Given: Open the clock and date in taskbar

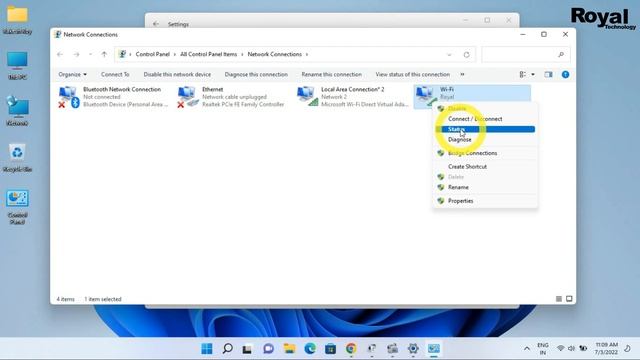Looking at the screenshot, I should (606, 348).
